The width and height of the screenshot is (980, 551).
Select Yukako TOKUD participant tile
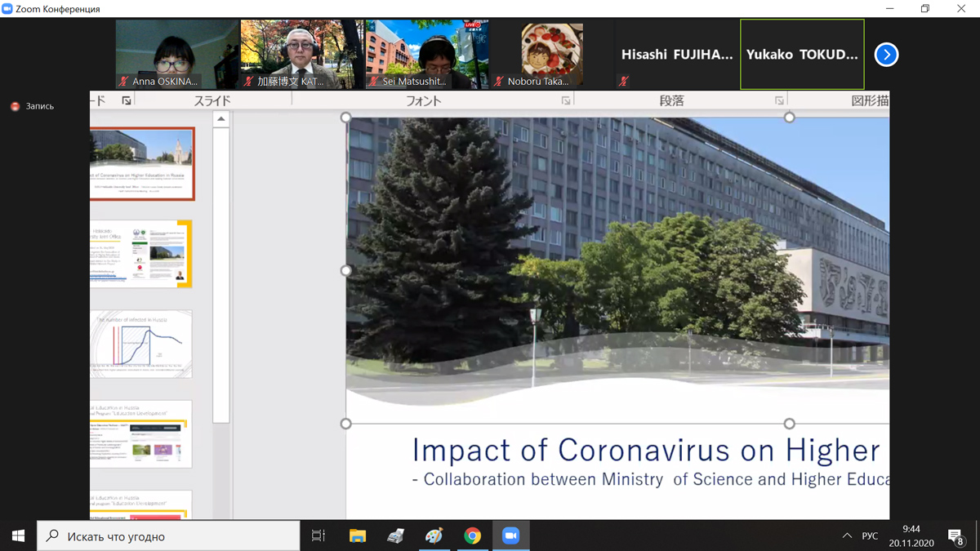[802, 55]
